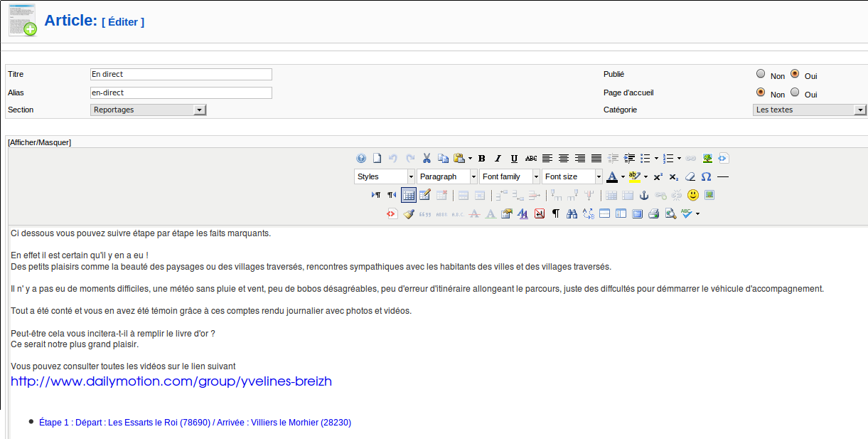Click into the Titre input field
Image resolution: width=868 pixels, height=439 pixels.
(181, 74)
